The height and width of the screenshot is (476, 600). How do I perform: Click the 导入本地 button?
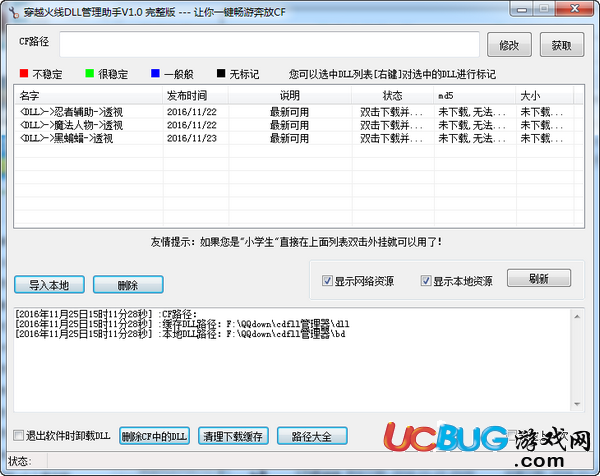[49, 285]
